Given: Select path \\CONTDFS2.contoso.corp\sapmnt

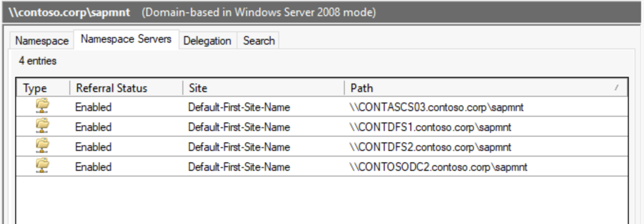Looking at the screenshot, I should click(x=430, y=148).
